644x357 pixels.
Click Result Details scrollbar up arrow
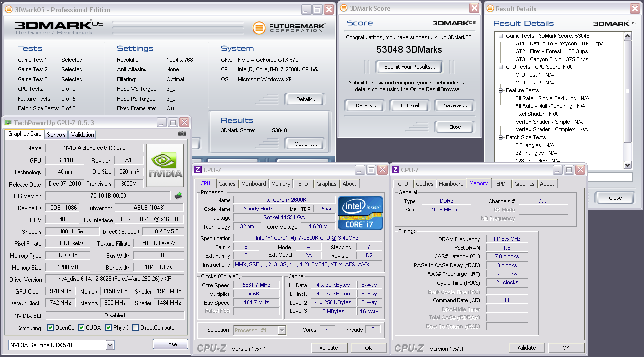627,36
